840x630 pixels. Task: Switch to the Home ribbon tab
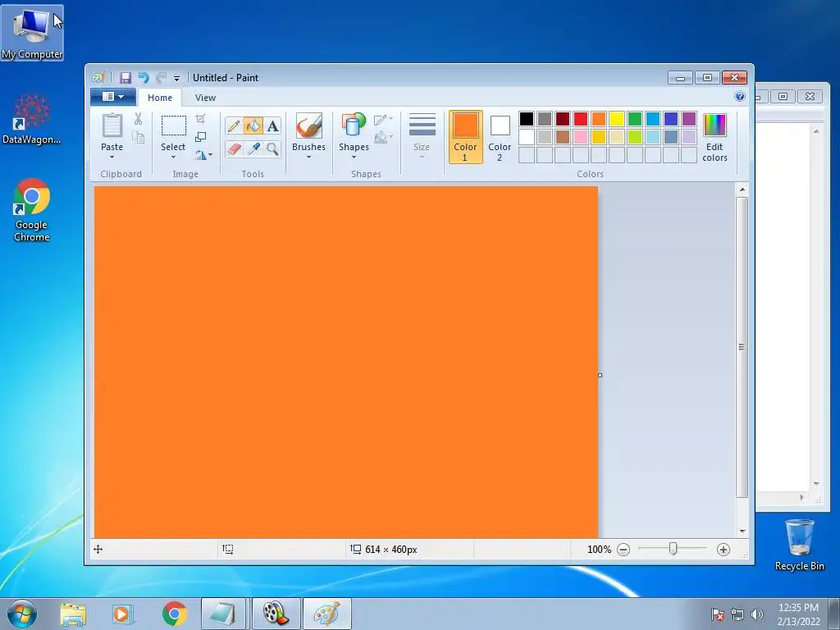click(160, 98)
